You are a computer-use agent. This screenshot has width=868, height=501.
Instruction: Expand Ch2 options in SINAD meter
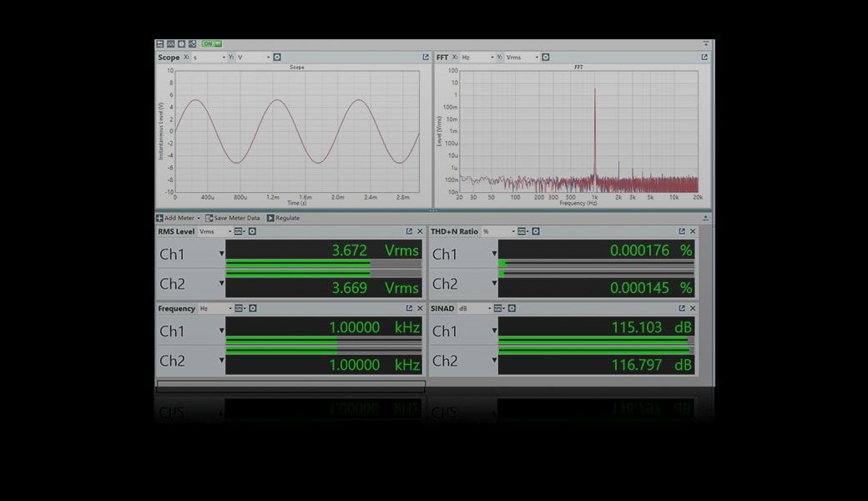point(494,361)
